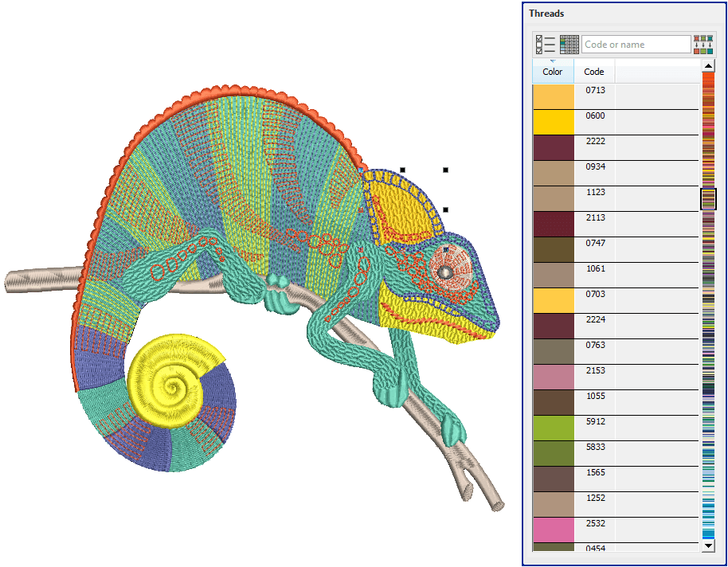This screenshot has width=728, height=567.
Task: Select the rose thread swatch 2153
Action: coord(553,377)
